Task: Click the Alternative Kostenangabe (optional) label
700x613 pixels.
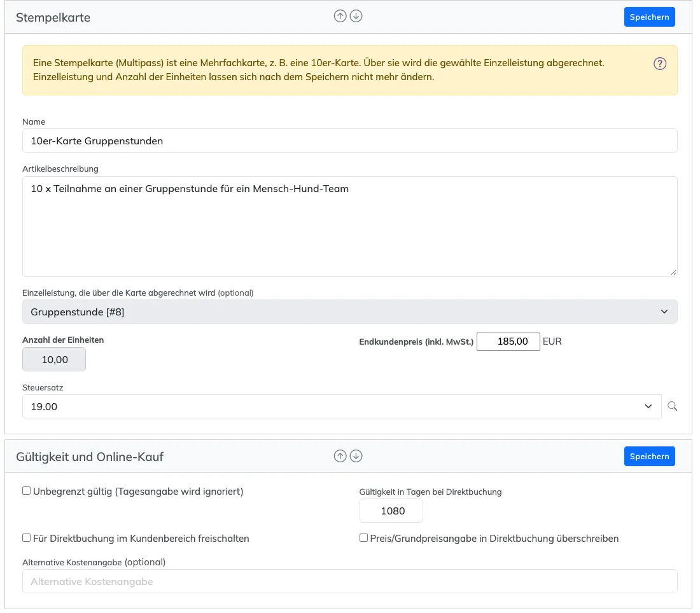Action: pyautogui.click(x=94, y=562)
